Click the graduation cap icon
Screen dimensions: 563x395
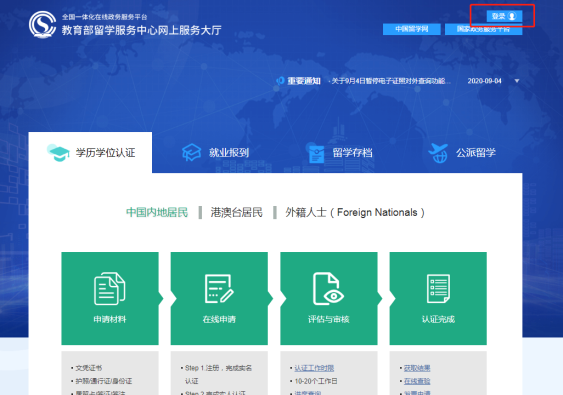click(58, 153)
